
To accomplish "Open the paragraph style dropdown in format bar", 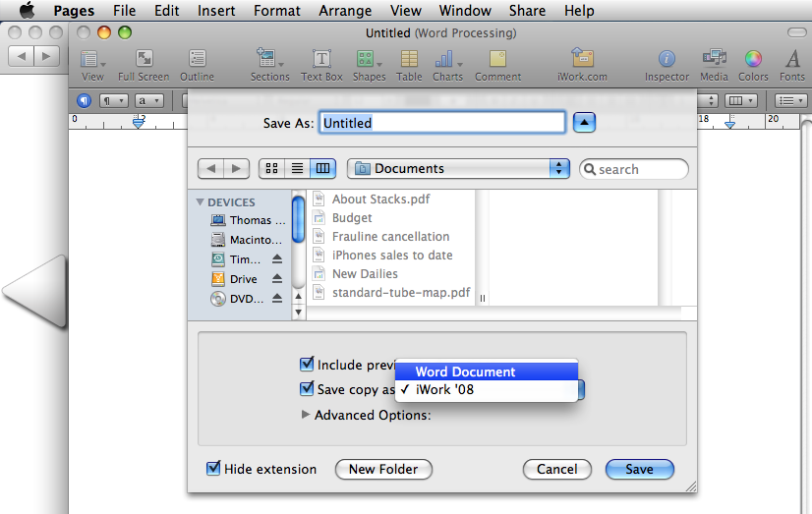I will click(x=114, y=100).
